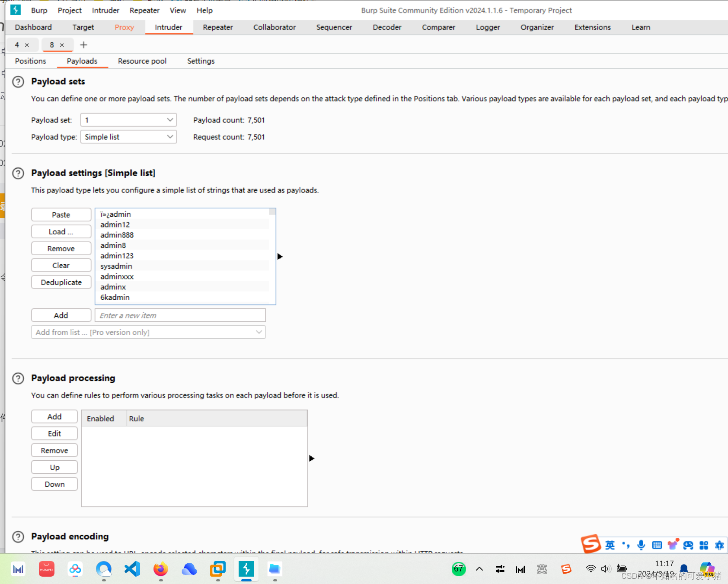Image resolution: width=728 pixels, height=584 pixels.
Task: Open Add from list dropdown
Action: pos(148,332)
